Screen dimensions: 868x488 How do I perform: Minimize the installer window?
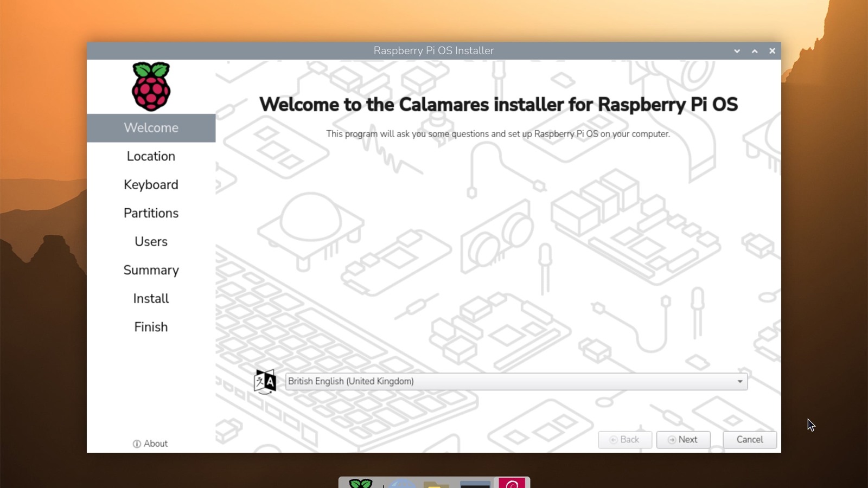tap(737, 51)
